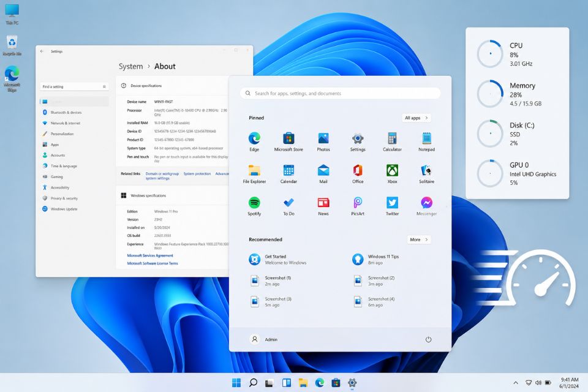The image size is (588, 392).
Task: Open the Twitter app
Action: 392,206
